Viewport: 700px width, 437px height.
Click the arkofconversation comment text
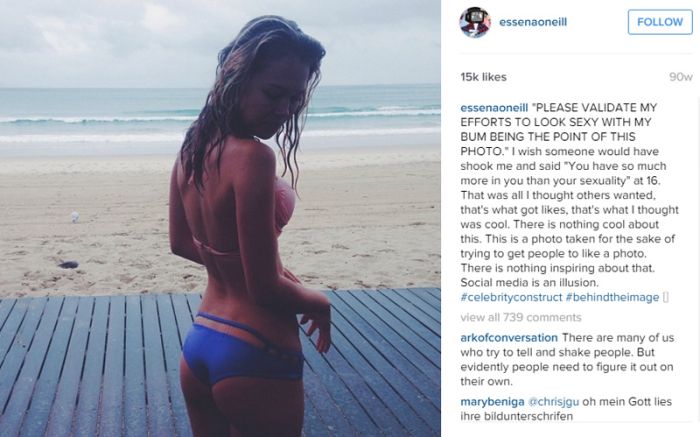pos(567,359)
